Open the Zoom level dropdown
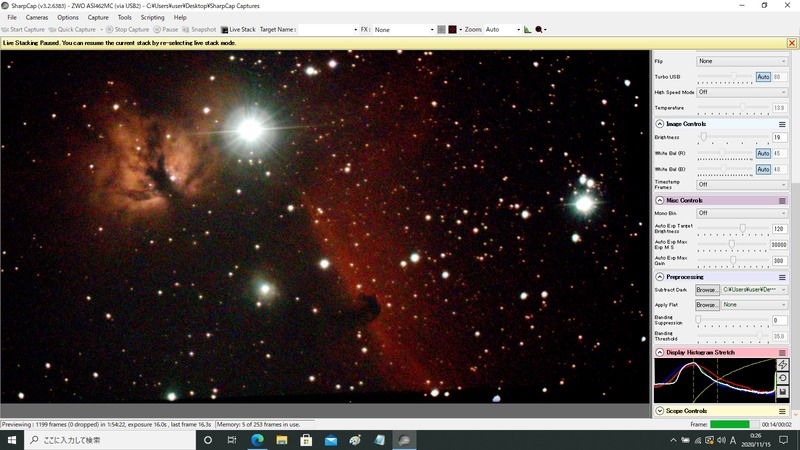 [503, 30]
